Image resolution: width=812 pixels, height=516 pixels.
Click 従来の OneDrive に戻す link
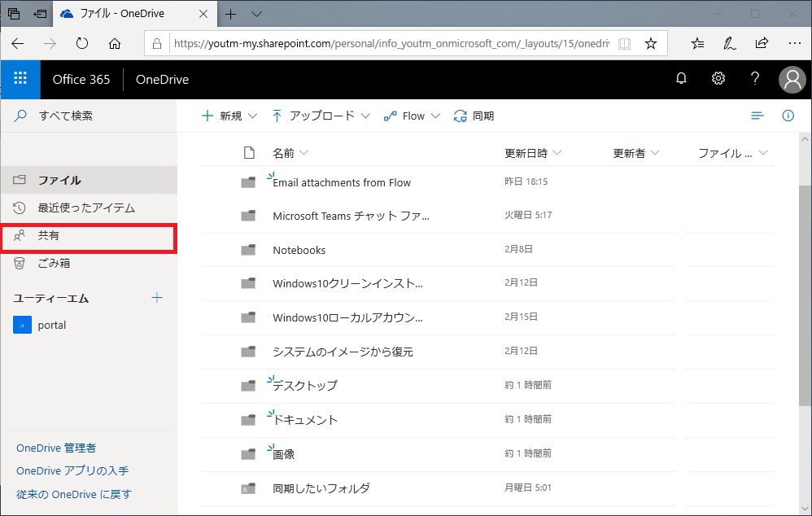pos(73,494)
